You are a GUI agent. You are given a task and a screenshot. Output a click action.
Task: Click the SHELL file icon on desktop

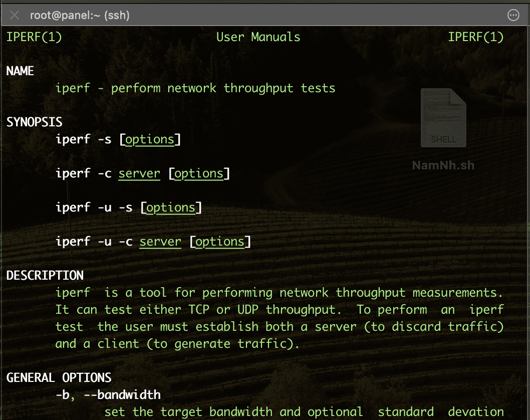tap(443, 118)
